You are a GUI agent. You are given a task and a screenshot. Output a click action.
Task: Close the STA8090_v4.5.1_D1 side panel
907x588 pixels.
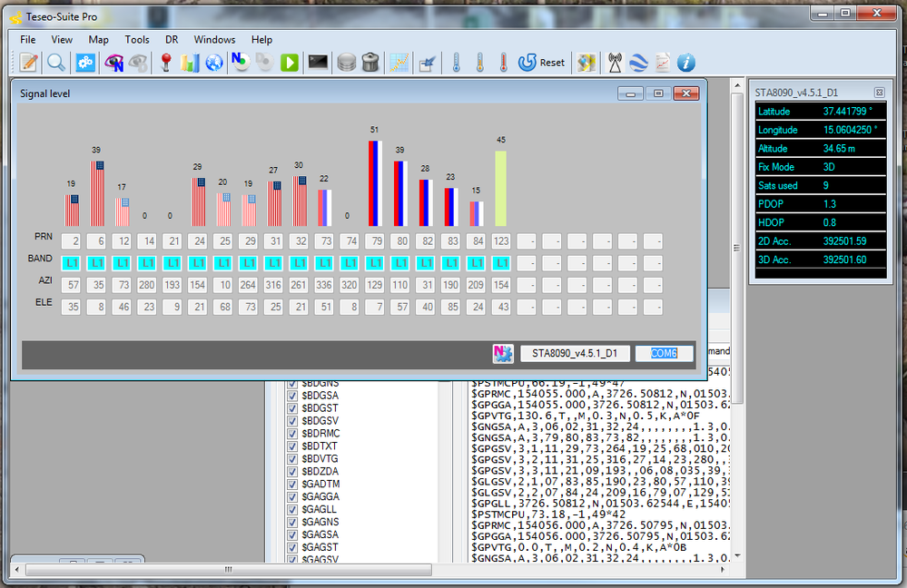[879, 93]
